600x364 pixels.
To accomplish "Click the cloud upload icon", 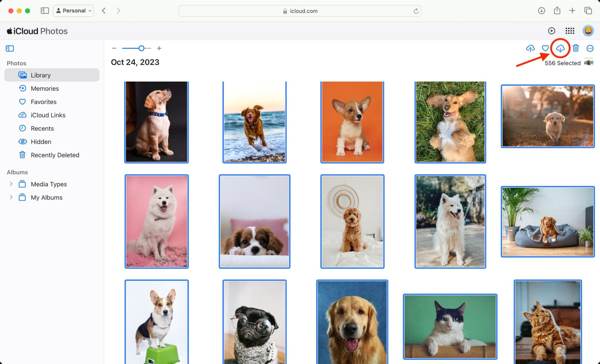I will coord(530,48).
